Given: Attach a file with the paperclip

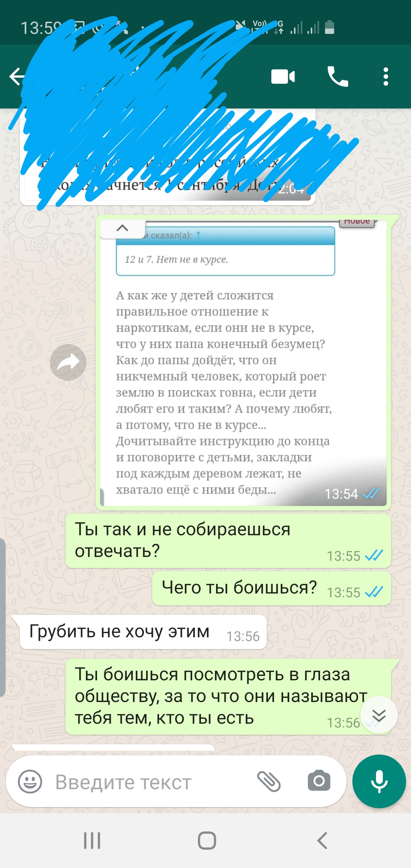Looking at the screenshot, I should click(269, 781).
